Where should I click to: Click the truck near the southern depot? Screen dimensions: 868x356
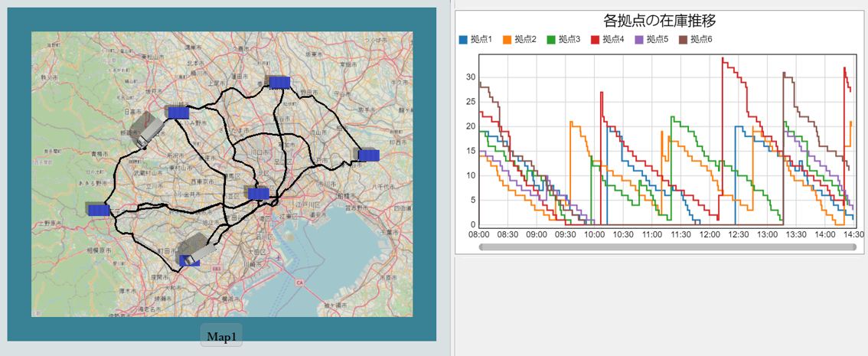click(197, 246)
